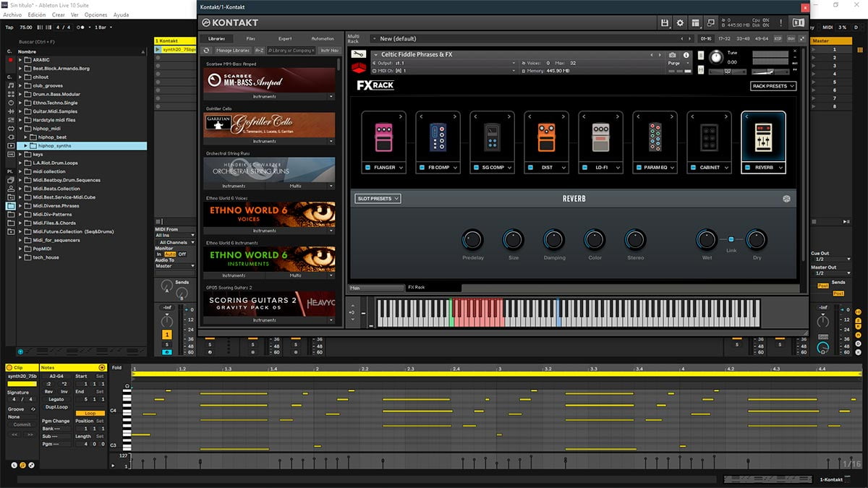868x488 pixels.
Task: Switch to Kontakt Automation tab
Action: [322, 38]
